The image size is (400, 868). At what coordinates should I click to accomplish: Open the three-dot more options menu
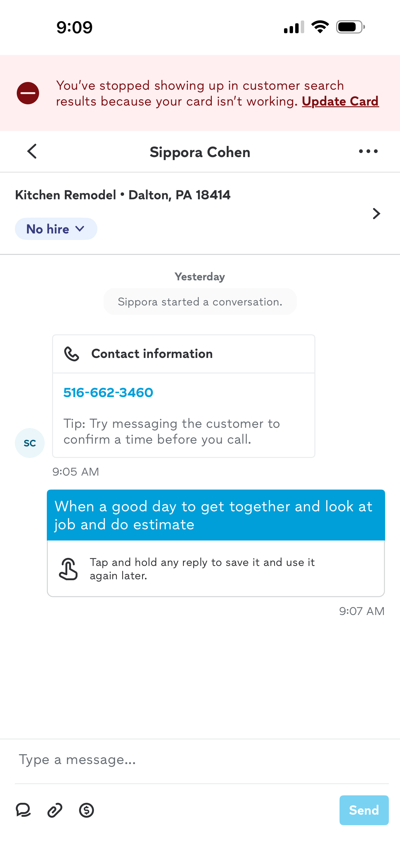(x=368, y=151)
